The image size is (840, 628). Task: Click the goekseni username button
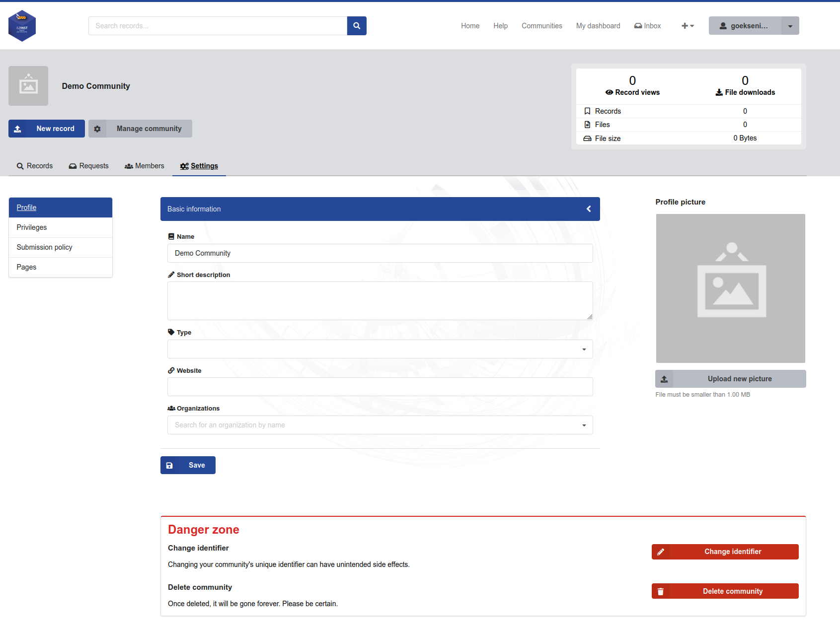(x=745, y=26)
